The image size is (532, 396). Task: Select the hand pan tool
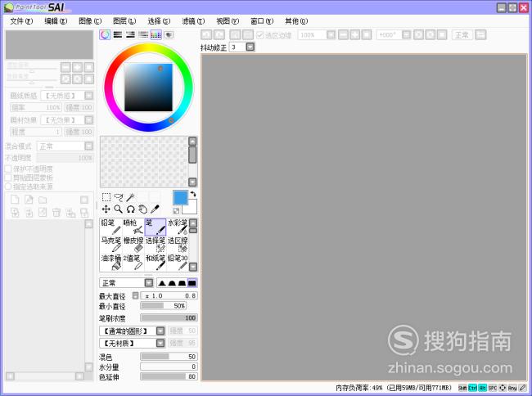pos(143,209)
